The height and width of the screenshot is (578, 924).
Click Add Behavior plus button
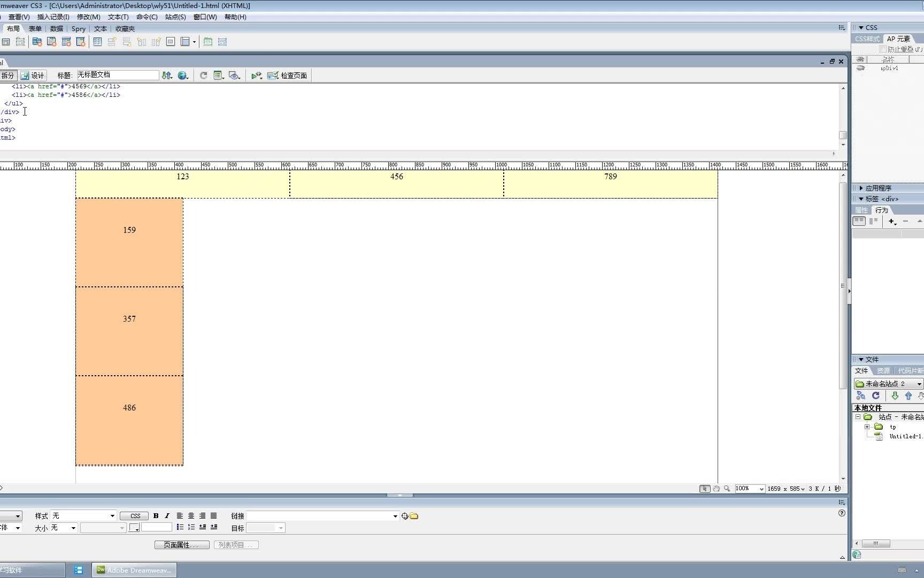(892, 221)
